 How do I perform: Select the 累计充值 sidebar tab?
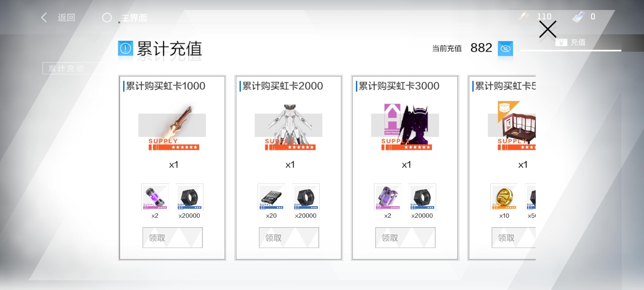tap(75, 68)
